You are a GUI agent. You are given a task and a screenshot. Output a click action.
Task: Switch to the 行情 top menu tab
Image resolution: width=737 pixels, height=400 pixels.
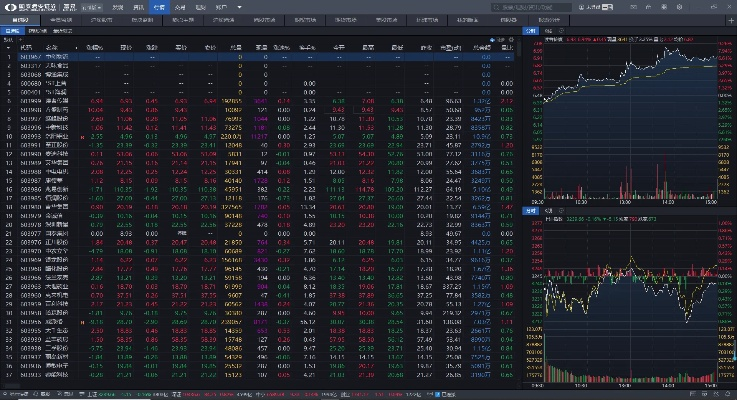[160, 7]
